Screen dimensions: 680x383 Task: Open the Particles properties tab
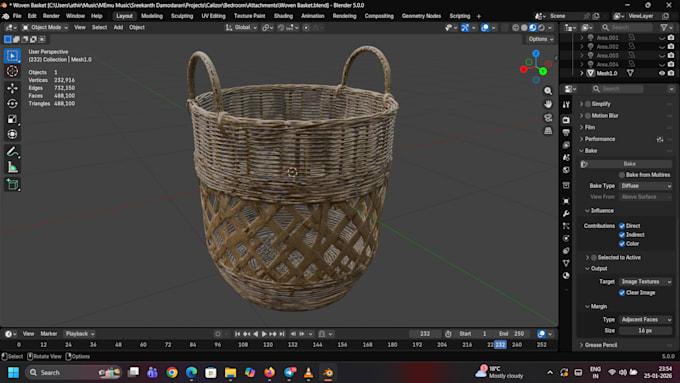(x=566, y=226)
